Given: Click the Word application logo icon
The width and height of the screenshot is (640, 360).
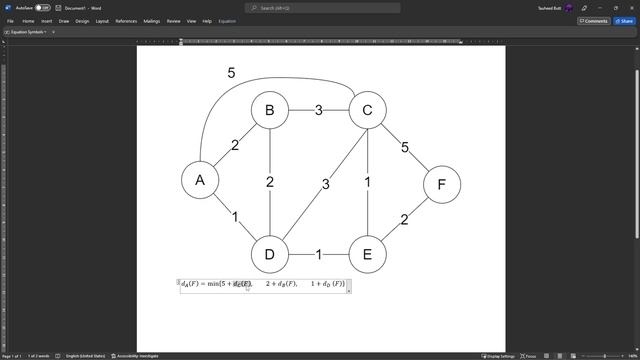Looking at the screenshot, I should (x=8, y=8).
